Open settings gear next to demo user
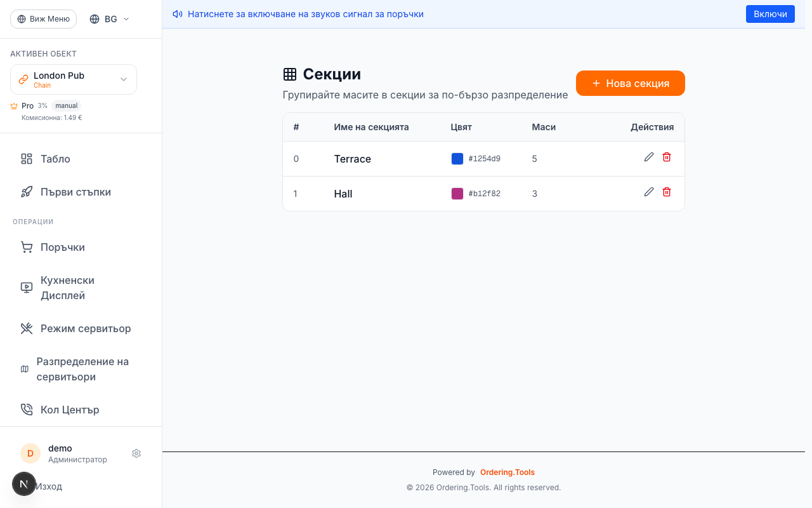 (x=136, y=453)
